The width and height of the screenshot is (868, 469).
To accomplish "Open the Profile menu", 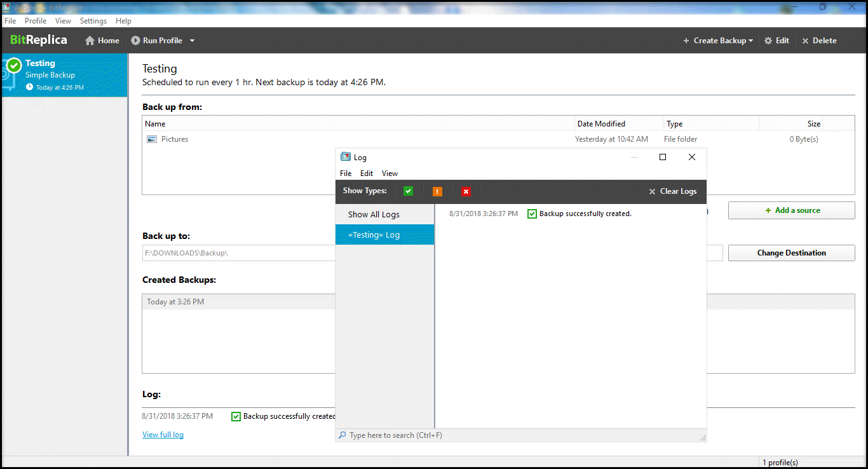I will [36, 21].
